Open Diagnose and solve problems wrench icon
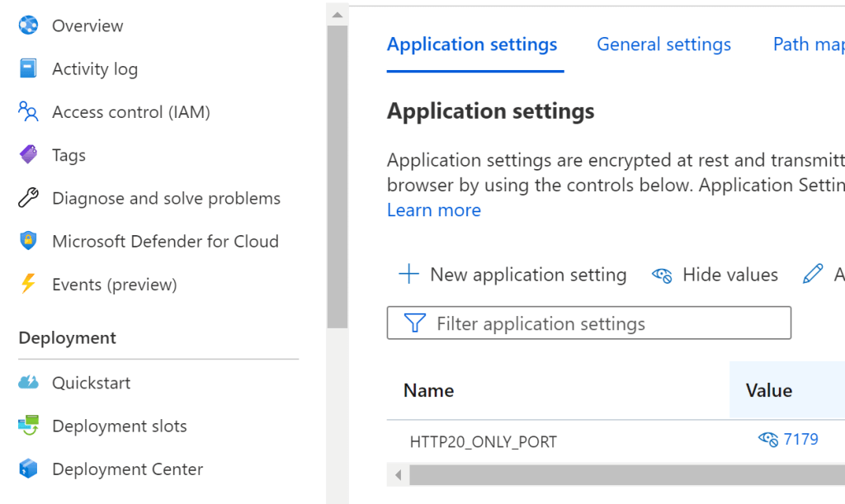 28,198
